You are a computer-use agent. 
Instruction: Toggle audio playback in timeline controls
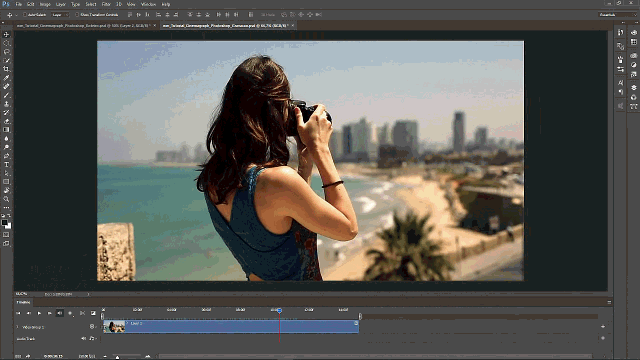click(x=60, y=313)
